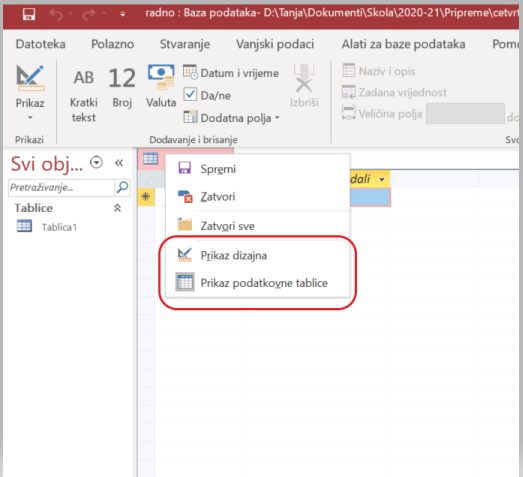Screen dimensions: 523x477
Task: Add a Broj number field
Action: click(122, 87)
